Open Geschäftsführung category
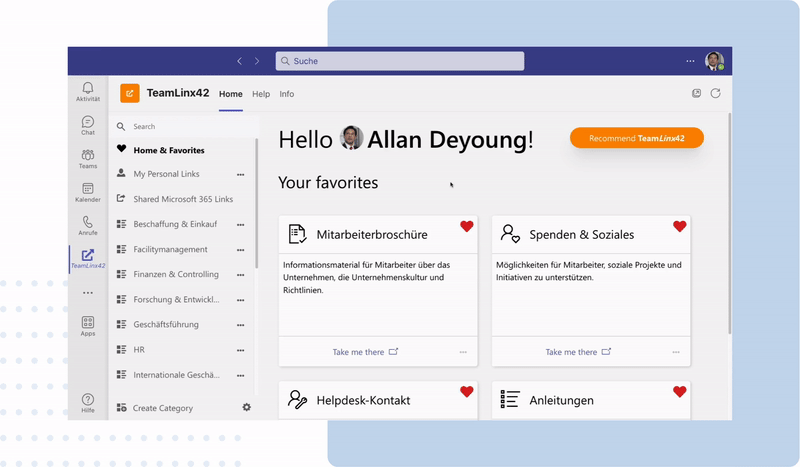The width and height of the screenshot is (800, 467). pos(166,325)
